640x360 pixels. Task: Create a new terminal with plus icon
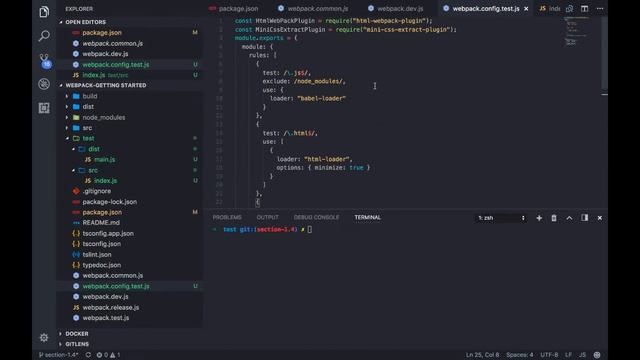[539, 218]
